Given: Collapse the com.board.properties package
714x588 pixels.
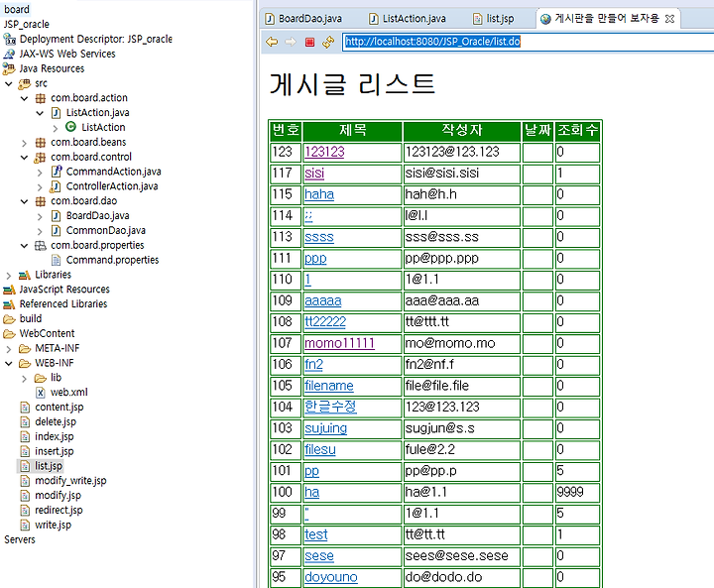Looking at the screenshot, I should [x=24, y=246].
